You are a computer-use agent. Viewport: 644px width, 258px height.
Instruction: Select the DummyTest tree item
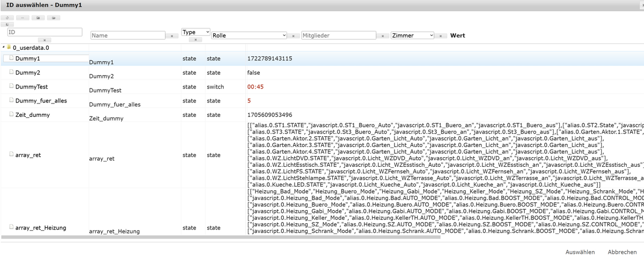tap(32, 86)
